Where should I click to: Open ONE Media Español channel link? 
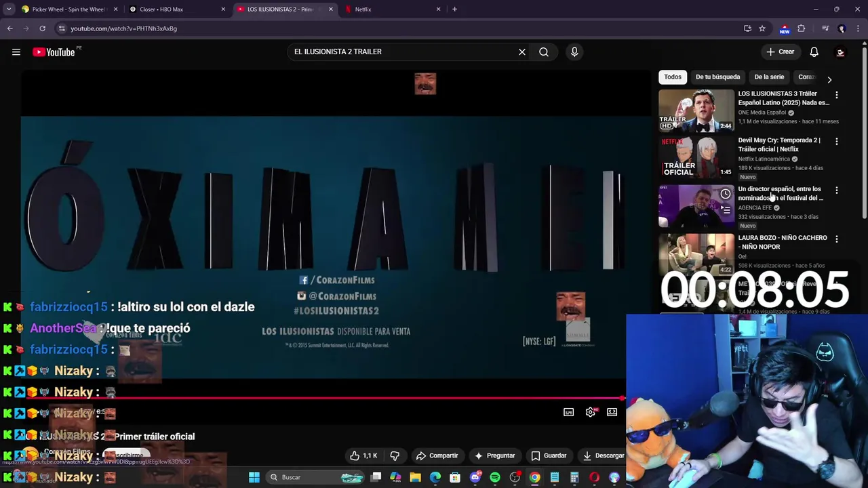pyautogui.click(x=762, y=113)
